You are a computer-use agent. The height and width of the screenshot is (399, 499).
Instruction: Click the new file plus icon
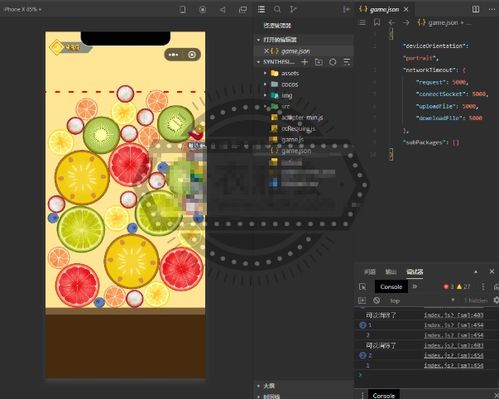point(304,62)
